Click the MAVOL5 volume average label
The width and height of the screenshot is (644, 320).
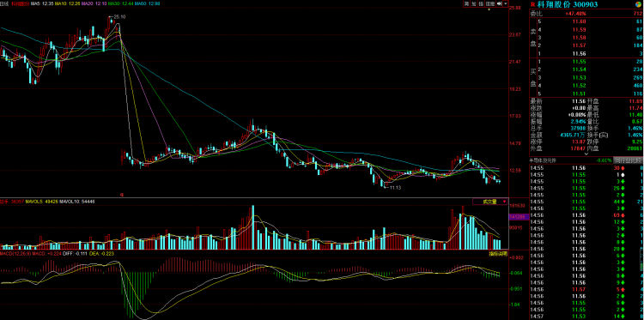coord(41,202)
